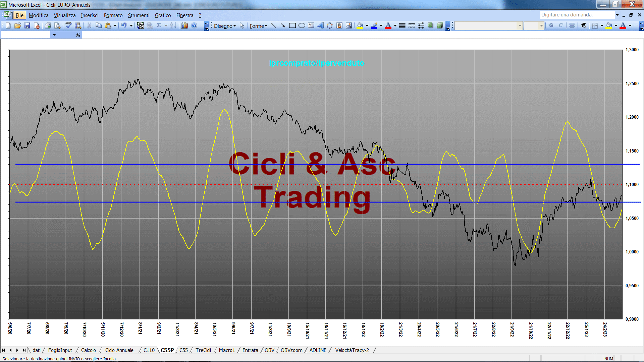Toggle Italic (C) formatting
The image size is (644, 362).
tap(560, 25)
